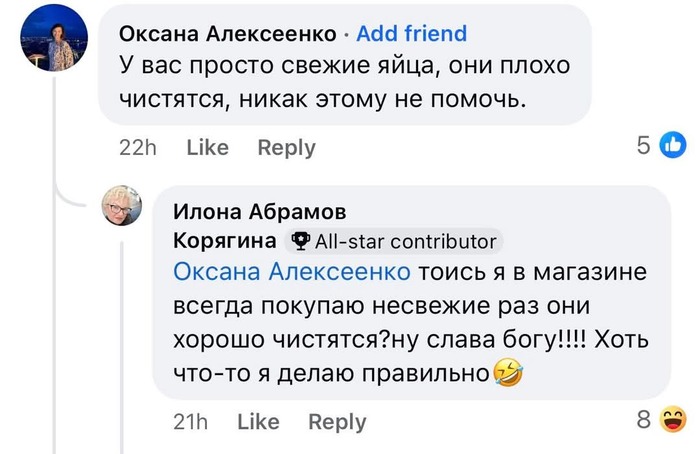Open the 22h timestamp of the first comment

coord(138,148)
